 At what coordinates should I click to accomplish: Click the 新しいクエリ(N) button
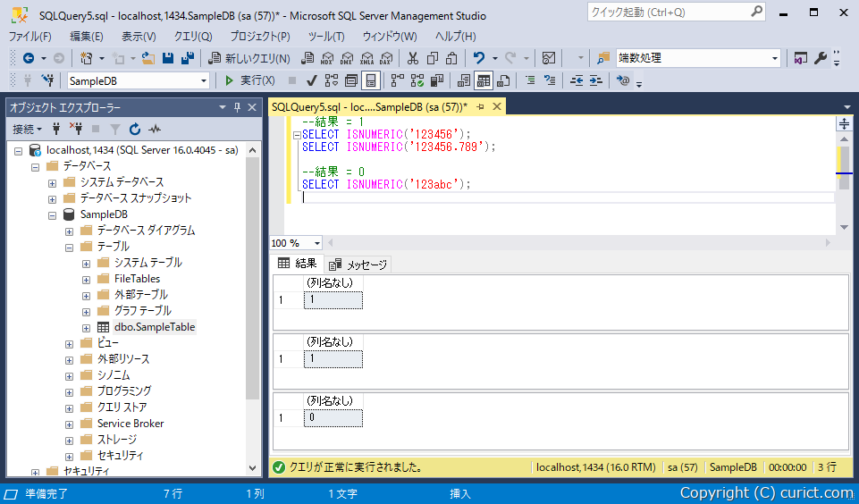pyautogui.click(x=249, y=58)
